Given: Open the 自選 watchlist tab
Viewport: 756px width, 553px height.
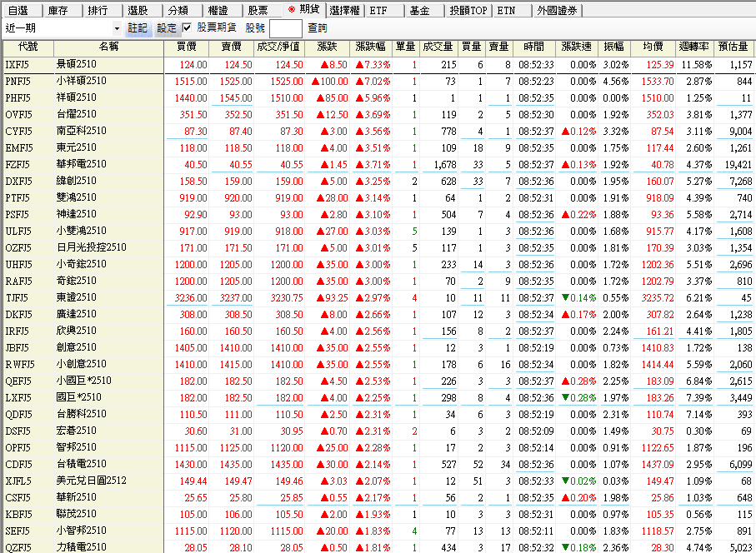Looking at the screenshot, I should (x=18, y=11).
